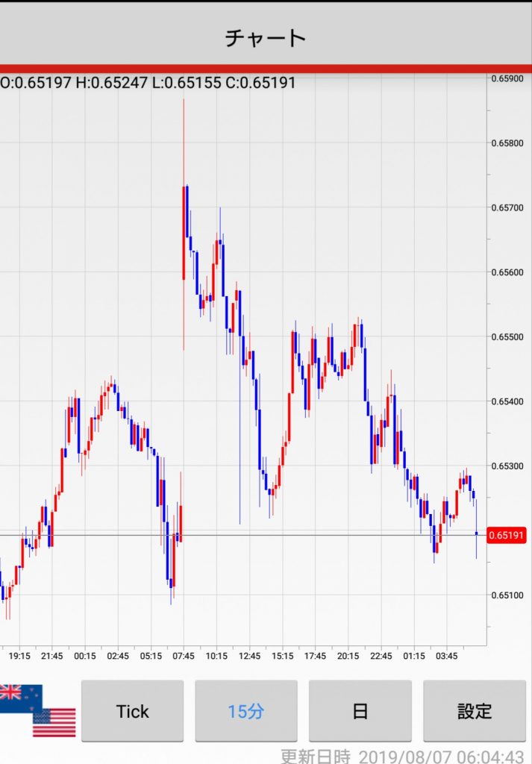Switch chart to Tick view
The height and width of the screenshot is (764, 532).
tap(132, 711)
